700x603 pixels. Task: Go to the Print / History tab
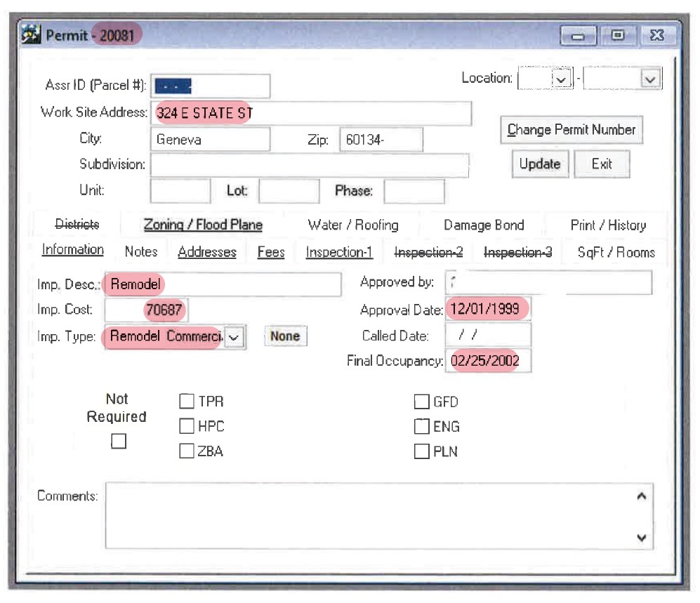[x=608, y=225]
